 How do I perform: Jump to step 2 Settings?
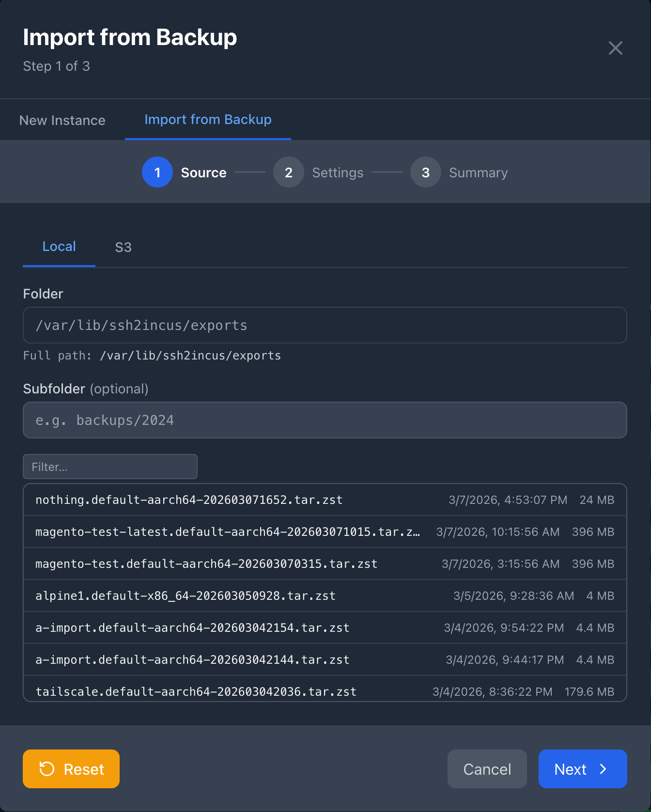click(x=289, y=172)
